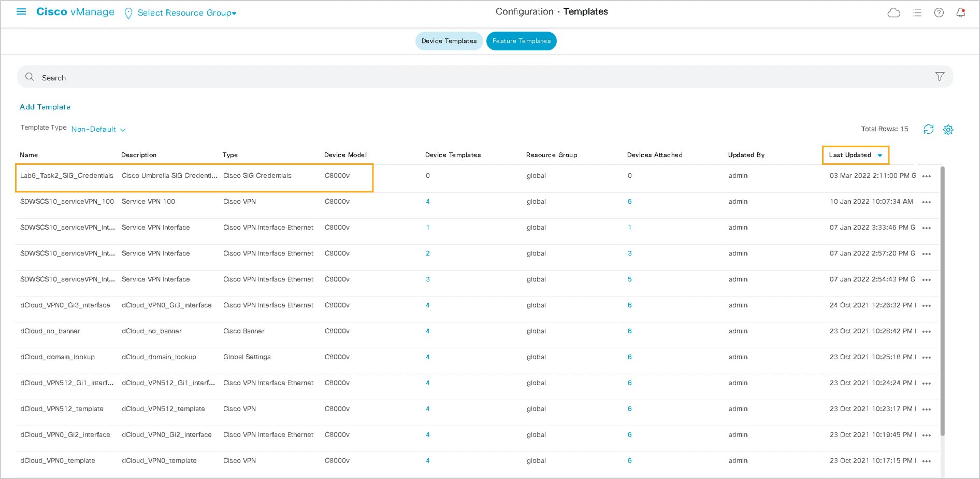Select Lab6_Task2_SIG_Credentials template name
The width and height of the screenshot is (980, 479).
(67, 176)
